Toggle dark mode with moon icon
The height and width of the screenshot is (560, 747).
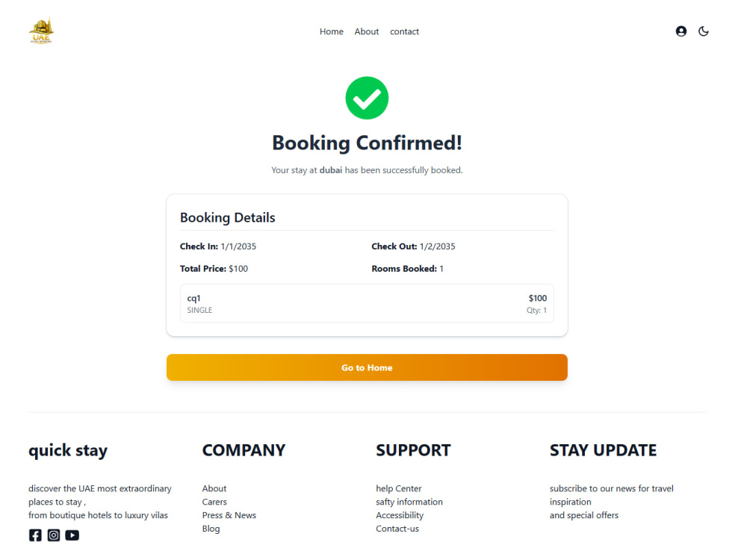coord(703,31)
